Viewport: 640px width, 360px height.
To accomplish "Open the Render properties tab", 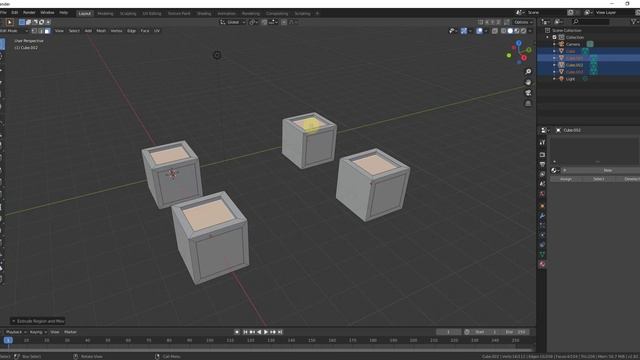I will [542, 155].
